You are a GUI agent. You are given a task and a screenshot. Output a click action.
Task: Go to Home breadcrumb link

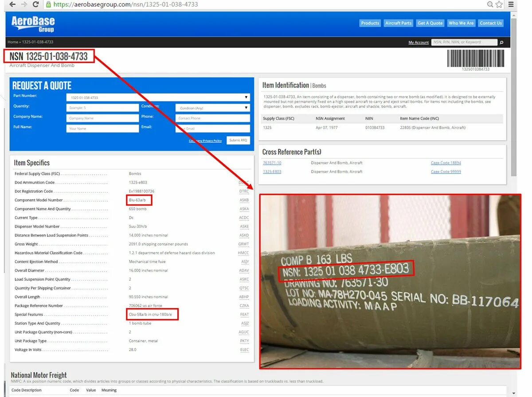point(13,42)
